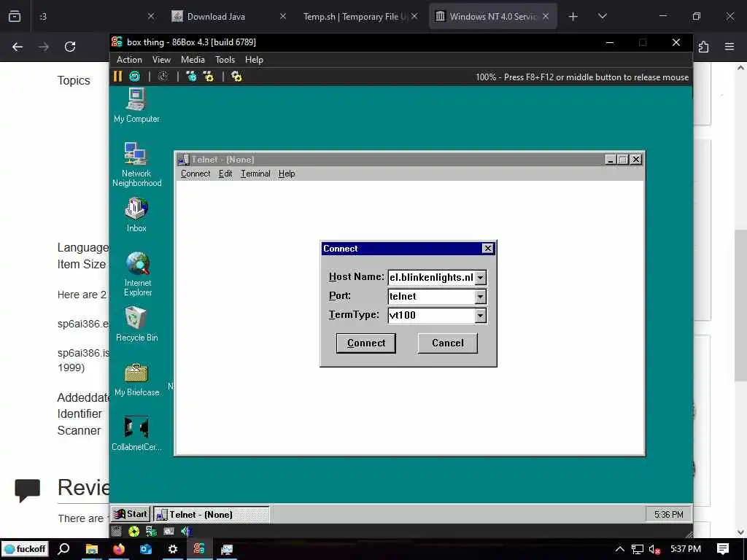Open the My Computer desktop icon
Screen dimensions: 747x560
click(136, 106)
